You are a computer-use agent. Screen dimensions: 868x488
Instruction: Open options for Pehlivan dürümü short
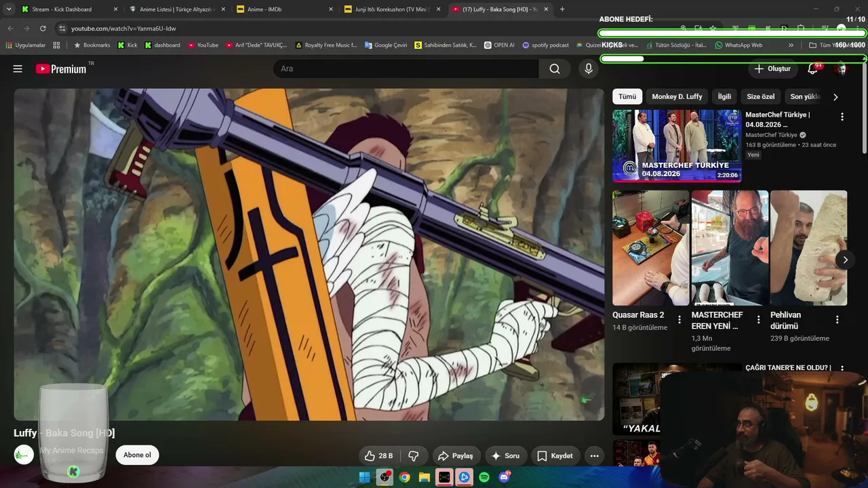click(837, 319)
